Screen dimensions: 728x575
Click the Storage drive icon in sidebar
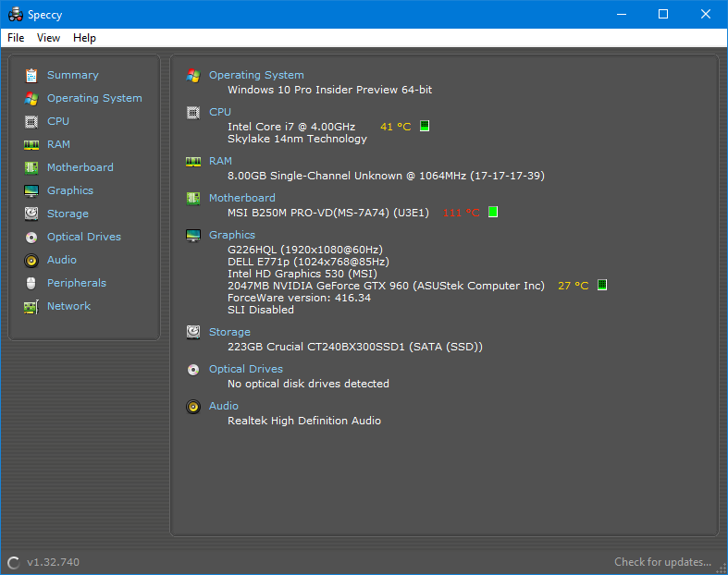coord(31,214)
